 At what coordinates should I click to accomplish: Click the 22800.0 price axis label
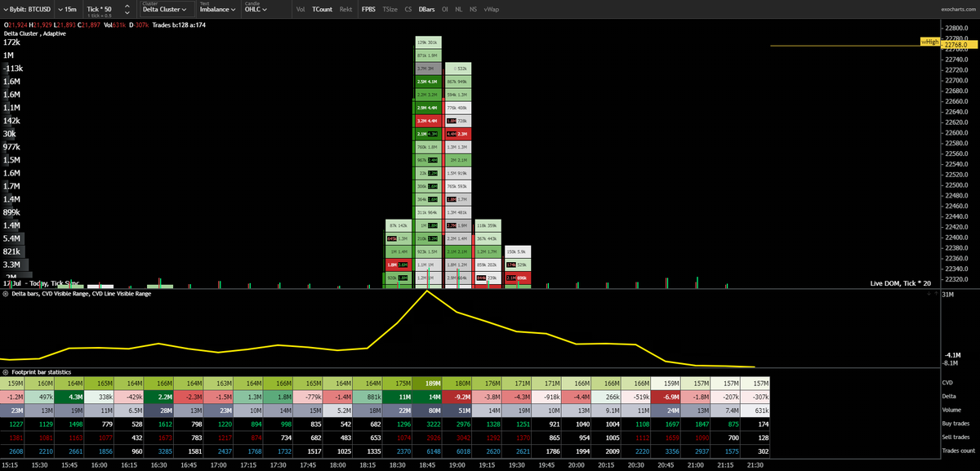[956, 29]
